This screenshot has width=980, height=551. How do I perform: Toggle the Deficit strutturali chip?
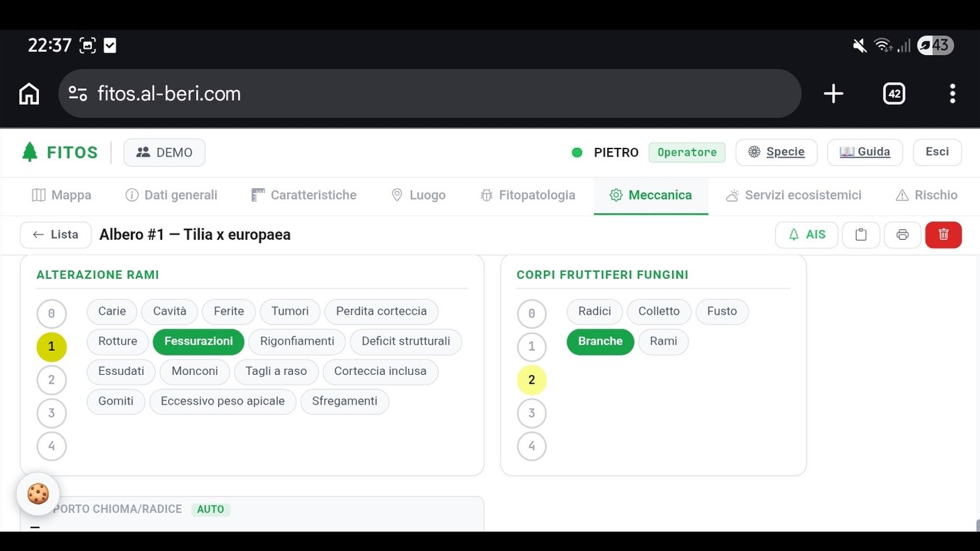coord(406,341)
